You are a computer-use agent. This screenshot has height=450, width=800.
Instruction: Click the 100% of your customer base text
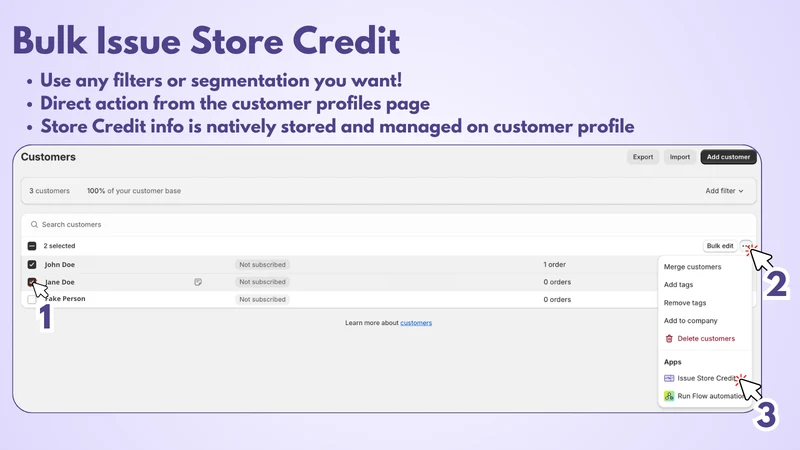134,191
